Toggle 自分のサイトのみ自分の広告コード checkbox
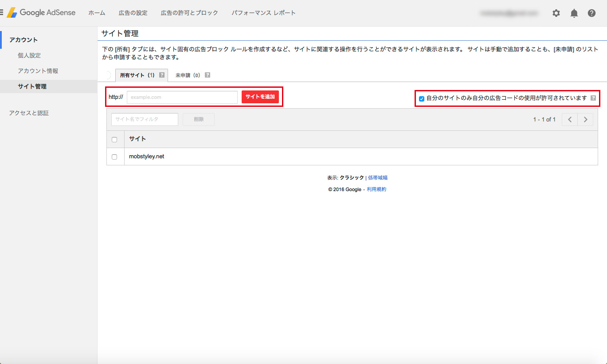Screen dimensions: 607x364 point(422,98)
